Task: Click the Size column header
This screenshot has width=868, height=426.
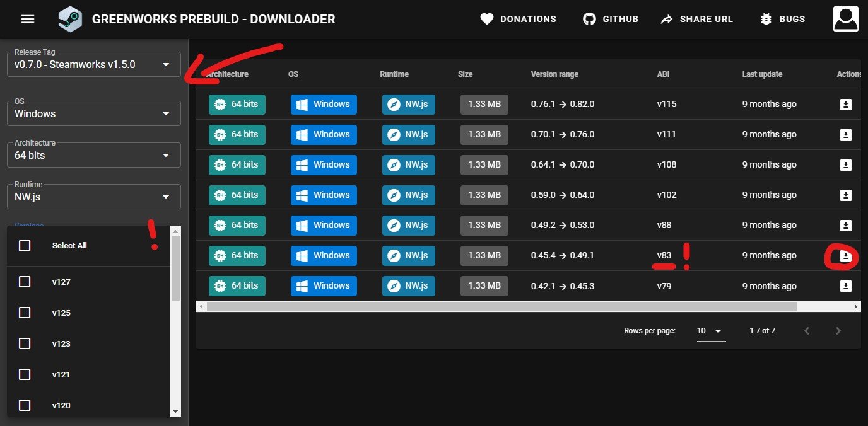Action: 465,74
